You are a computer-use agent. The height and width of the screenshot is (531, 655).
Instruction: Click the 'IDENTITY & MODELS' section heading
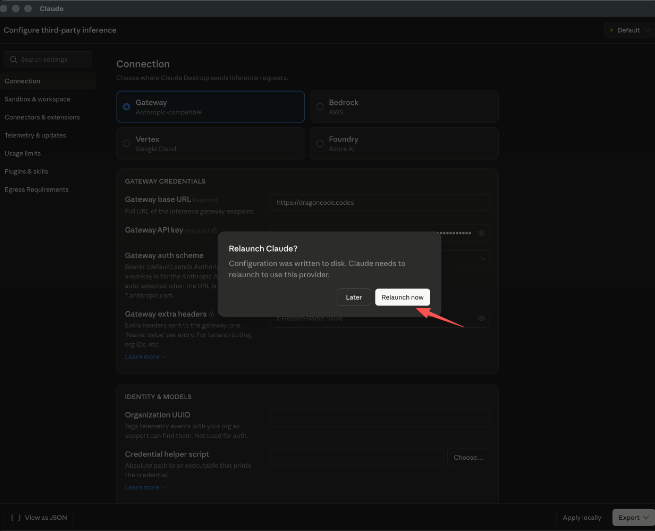point(158,396)
